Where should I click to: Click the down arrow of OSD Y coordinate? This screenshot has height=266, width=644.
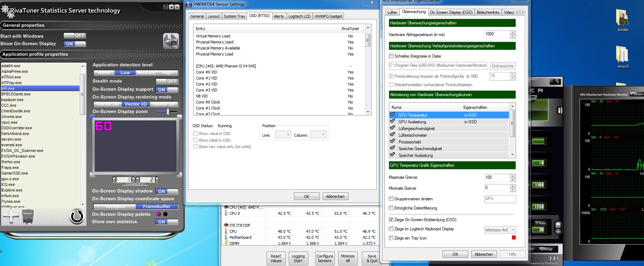pyautogui.click(x=157, y=179)
